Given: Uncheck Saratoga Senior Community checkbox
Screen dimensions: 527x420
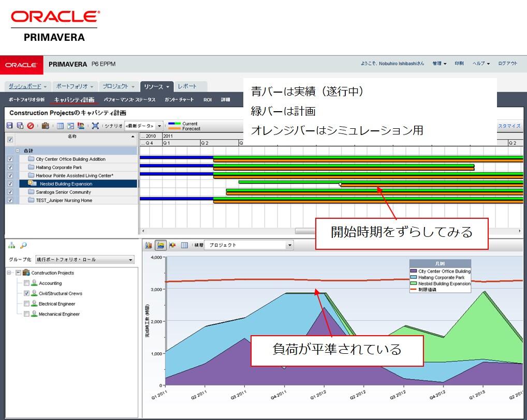Looking at the screenshot, I should pos(10,192).
